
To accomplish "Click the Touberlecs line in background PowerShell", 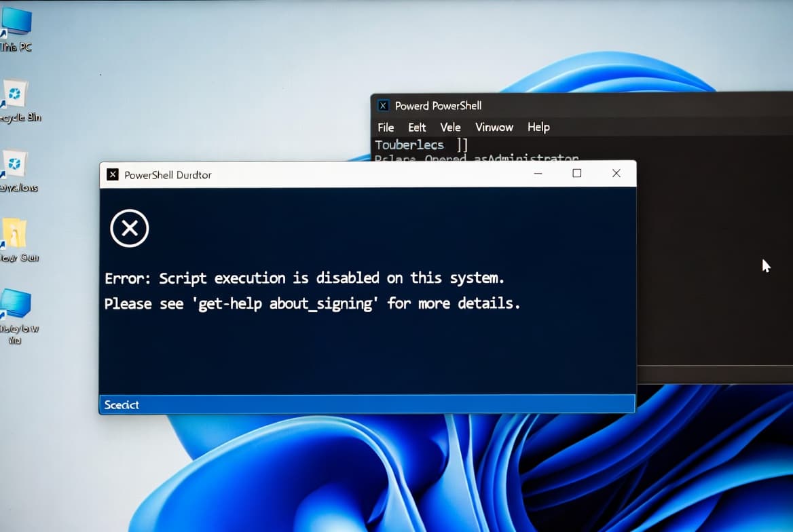I will coord(421,145).
